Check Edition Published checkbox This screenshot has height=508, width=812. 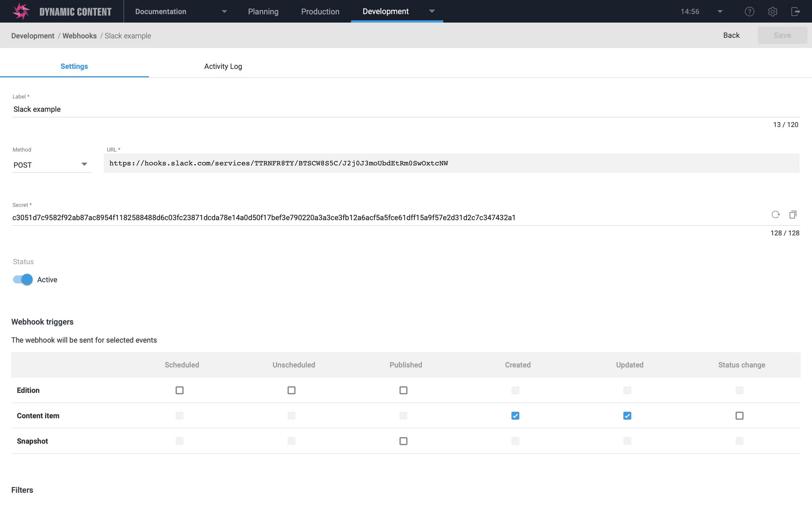click(x=403, y=390)
